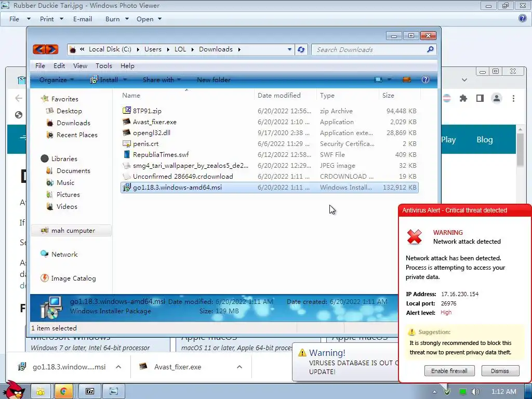Viewport: 532px width, 399px height.
Task: Open the folder icon on the taskbar
Action: tap(41, 392)
